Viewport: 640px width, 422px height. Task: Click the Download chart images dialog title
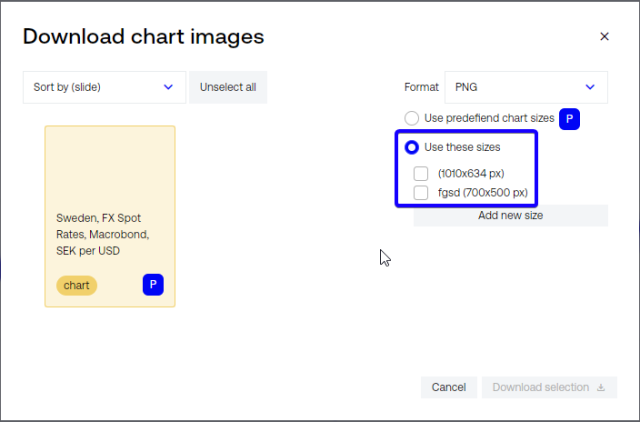point(143,37)
